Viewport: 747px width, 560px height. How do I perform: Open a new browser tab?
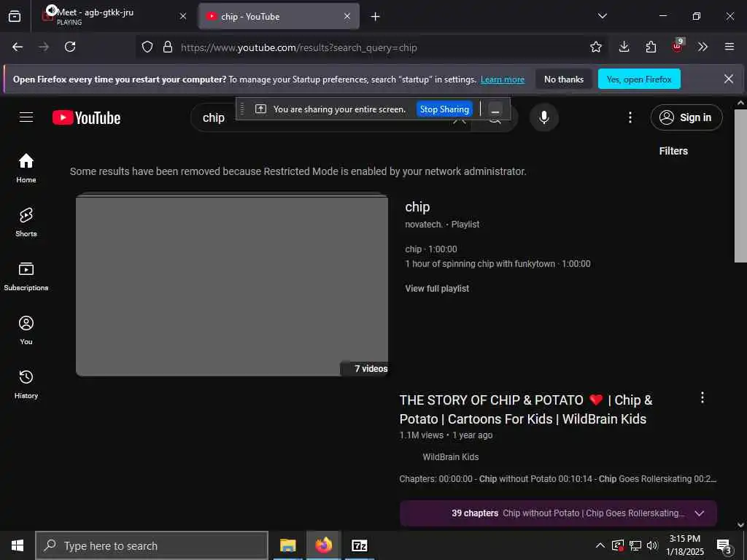point(375,16)
